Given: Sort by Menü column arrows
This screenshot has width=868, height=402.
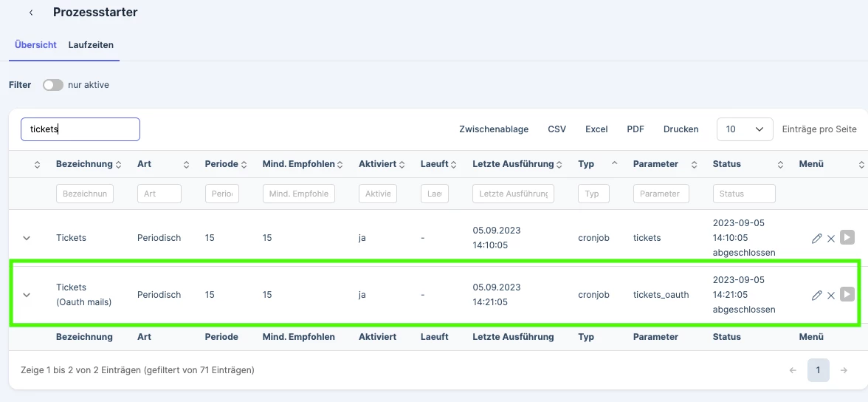Looking at the screenshot, I should point(861,164).
